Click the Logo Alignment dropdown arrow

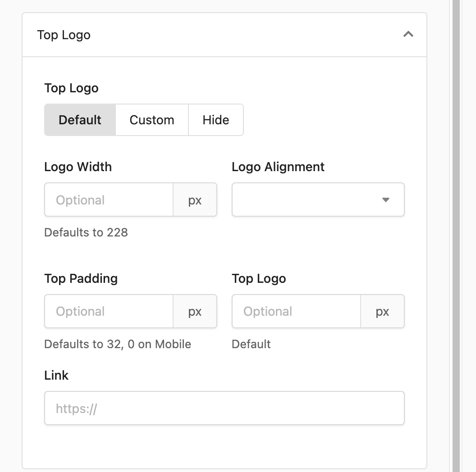click(x=385, y=200)
